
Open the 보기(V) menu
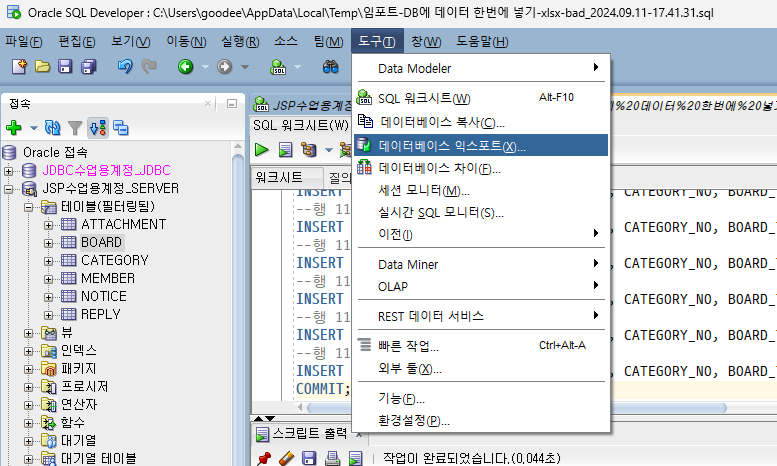130,41
